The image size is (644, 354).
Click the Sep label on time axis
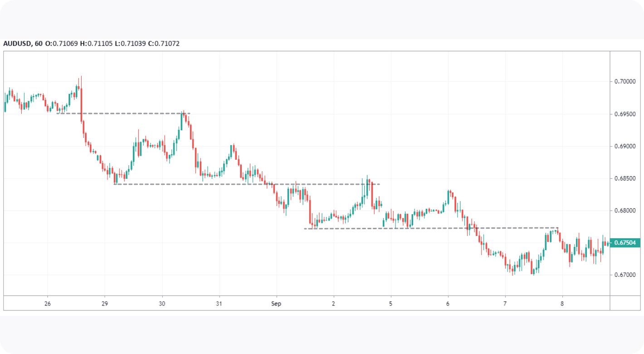click(x=276, y=304)
